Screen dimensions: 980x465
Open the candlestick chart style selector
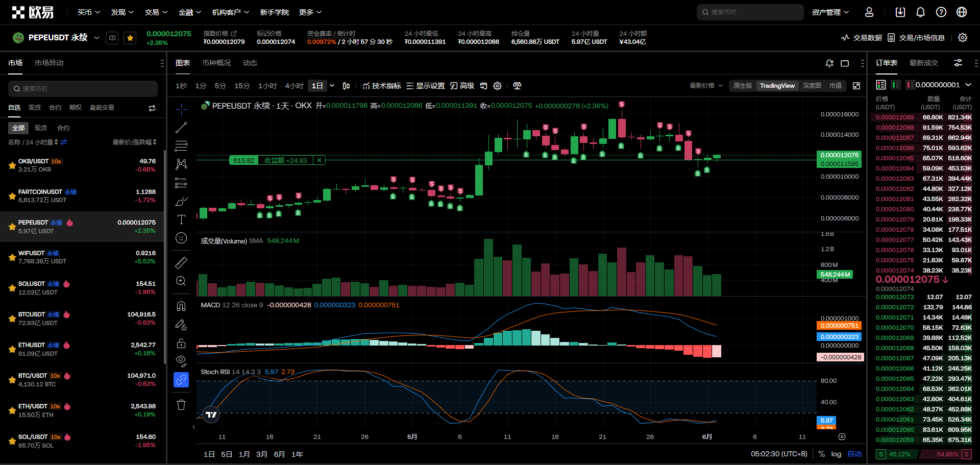pos(346,86)
